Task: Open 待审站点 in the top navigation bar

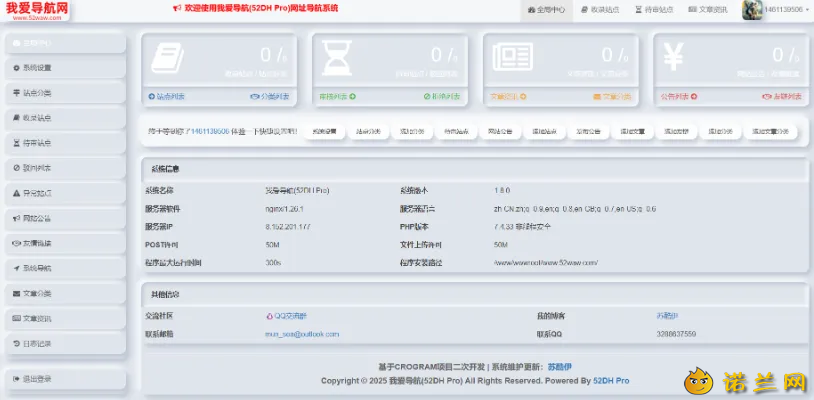Action: point(655,10)
